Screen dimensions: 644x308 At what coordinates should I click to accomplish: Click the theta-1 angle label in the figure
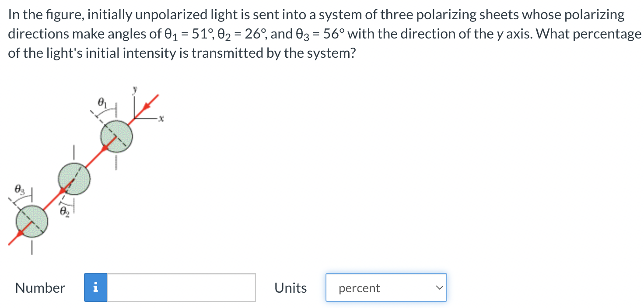[x=102, y=103]
